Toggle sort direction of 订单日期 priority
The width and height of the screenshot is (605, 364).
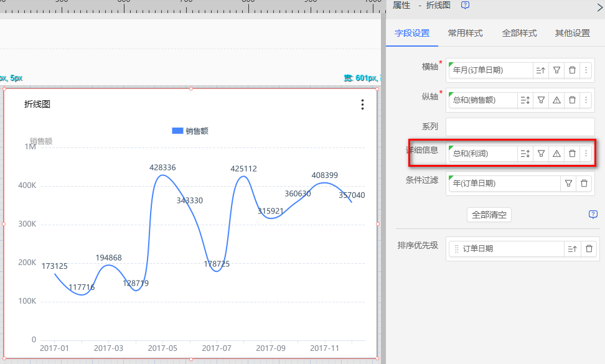pyautogui.click(x=572, y=249)
